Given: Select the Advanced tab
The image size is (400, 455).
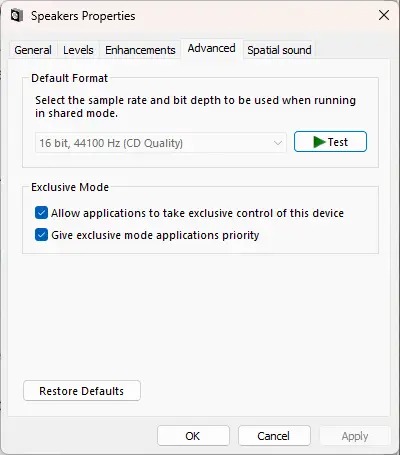Looking at the screenshot, I should pyautogui.click(x=211, y=49).
